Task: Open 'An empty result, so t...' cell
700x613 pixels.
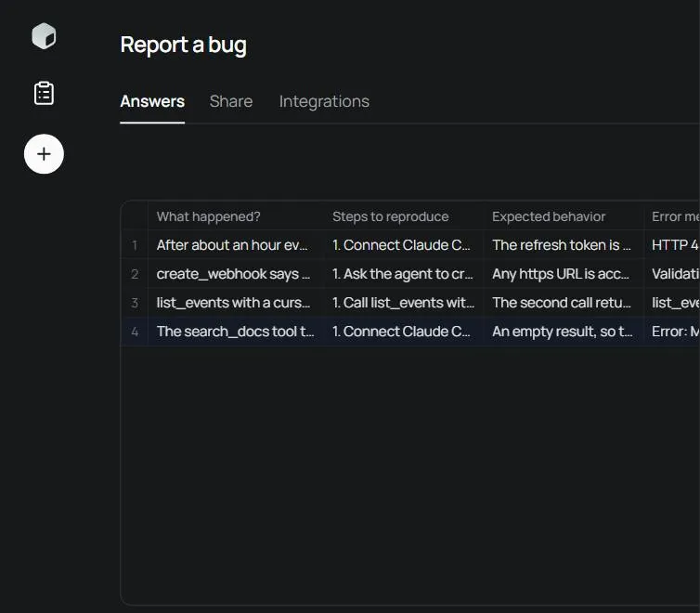Action: (x=564, y=332)
